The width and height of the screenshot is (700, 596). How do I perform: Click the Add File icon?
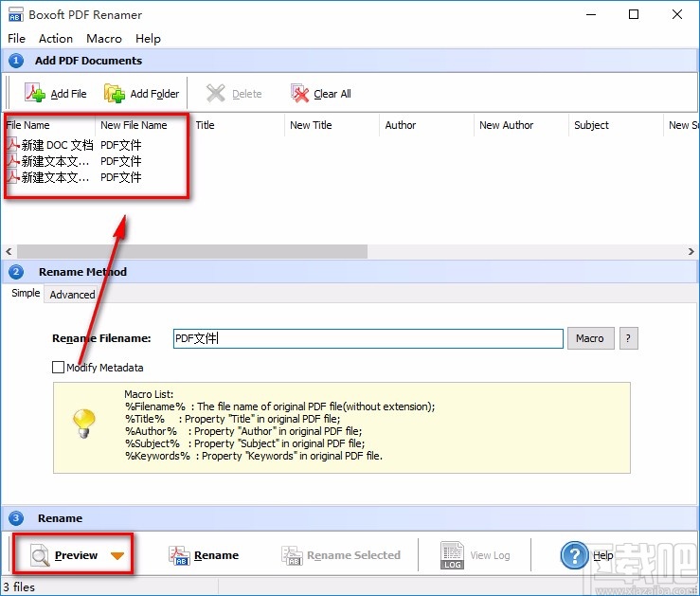click(35, 93)
